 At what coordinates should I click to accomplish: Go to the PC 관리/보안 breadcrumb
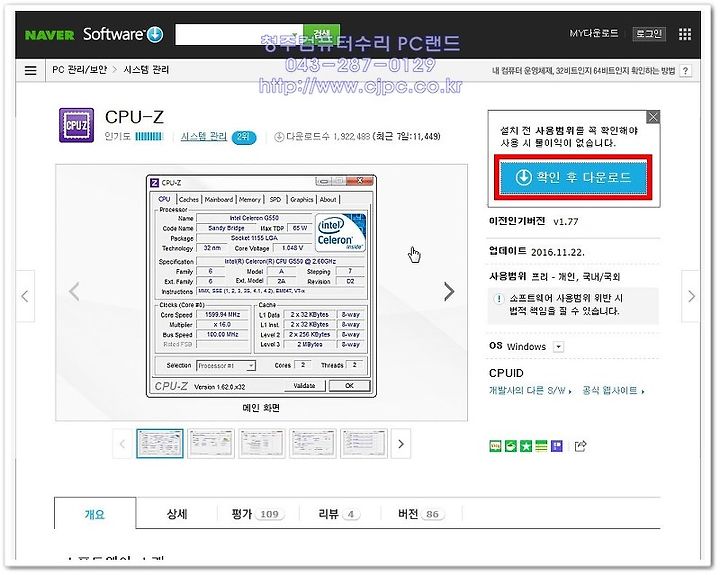79,70
